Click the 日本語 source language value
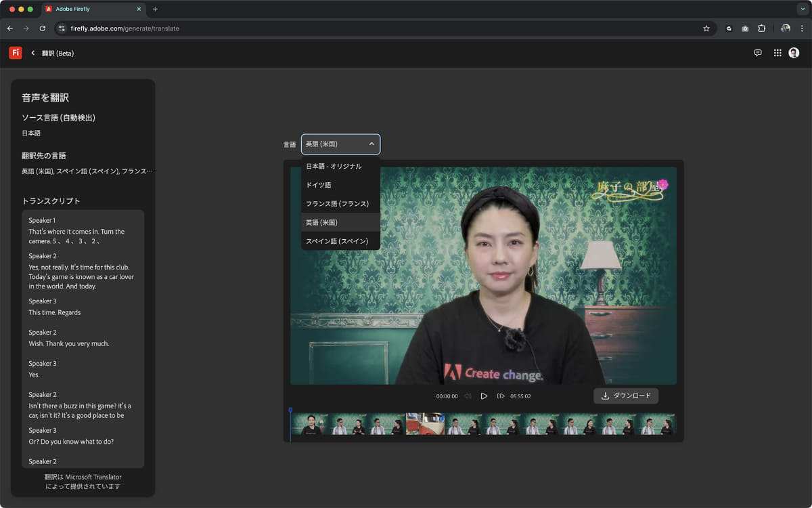Viewport: 812px width, 508px height. pyautogui.click(x=31, y=133)
